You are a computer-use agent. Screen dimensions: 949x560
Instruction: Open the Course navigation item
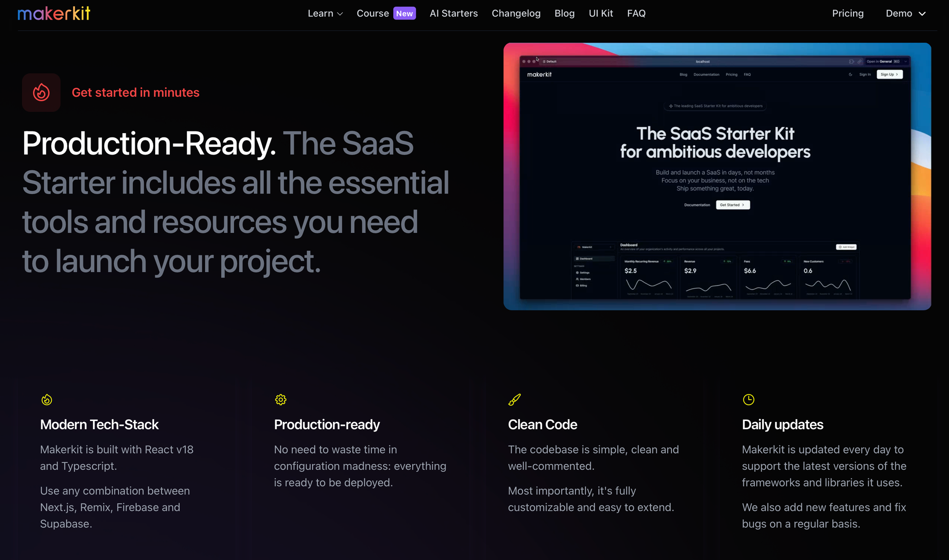372,13
